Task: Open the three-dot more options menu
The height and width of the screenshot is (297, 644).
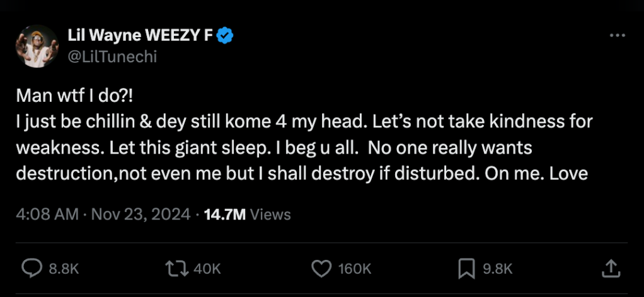Action: click(x=617, y=36)
